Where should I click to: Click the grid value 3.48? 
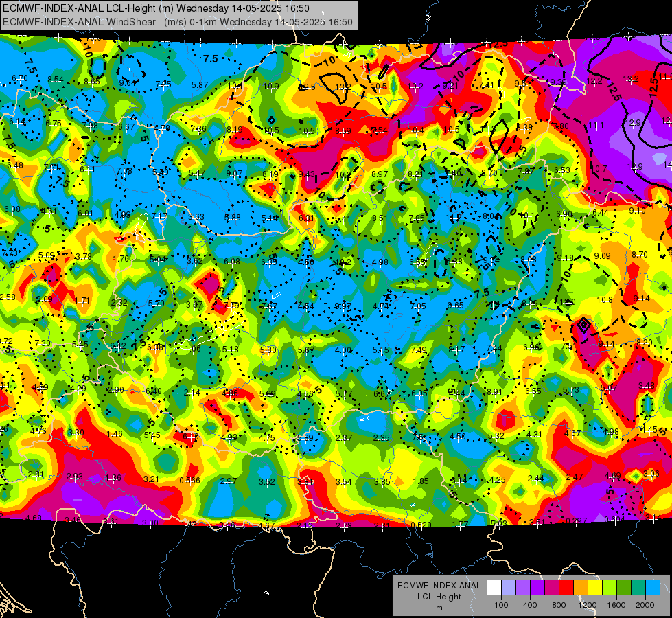pos(647,385)
